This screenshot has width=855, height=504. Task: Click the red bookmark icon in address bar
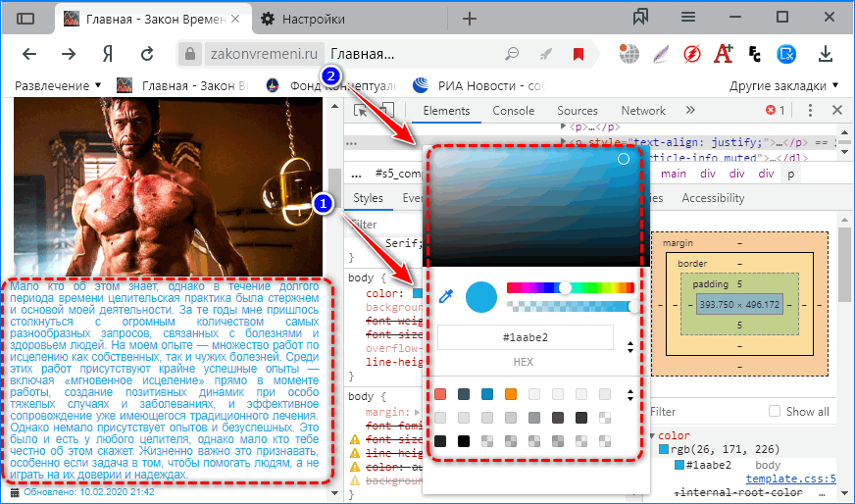[578, 53]
